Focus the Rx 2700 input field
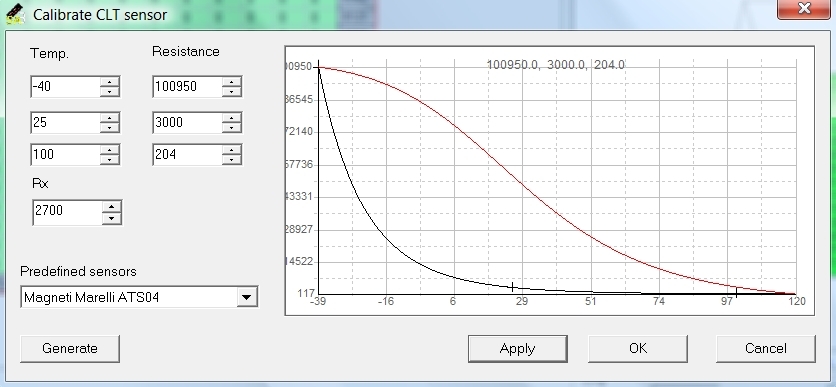Image resolution: width=836 pixels, height=387 pixels. [x=67, y=212]
